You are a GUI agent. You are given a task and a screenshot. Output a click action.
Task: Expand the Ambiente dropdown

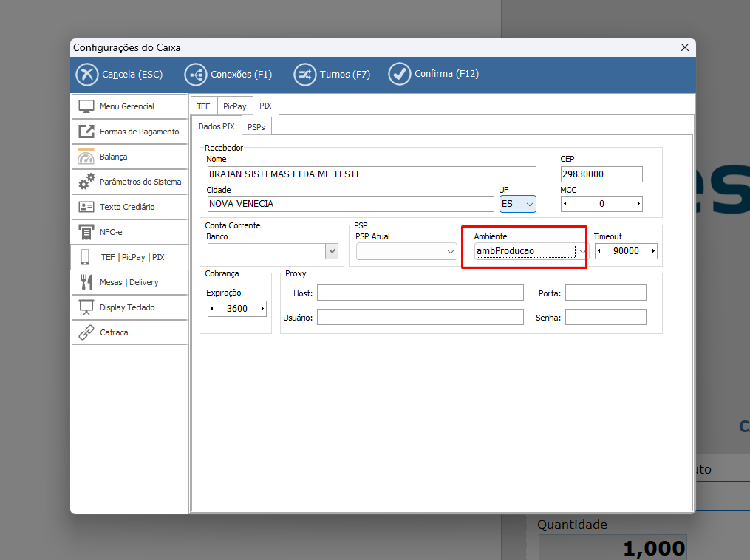click(582, 251)
